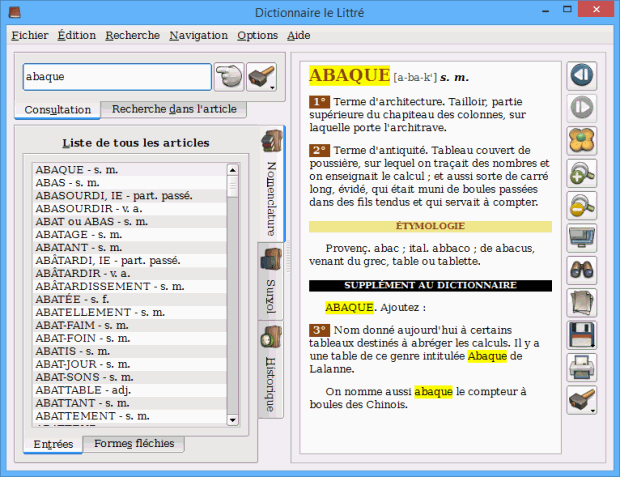Select ABAT ou ABAS entry
The width and height of the screenshot is (620, 477).
tap(130, 221)
